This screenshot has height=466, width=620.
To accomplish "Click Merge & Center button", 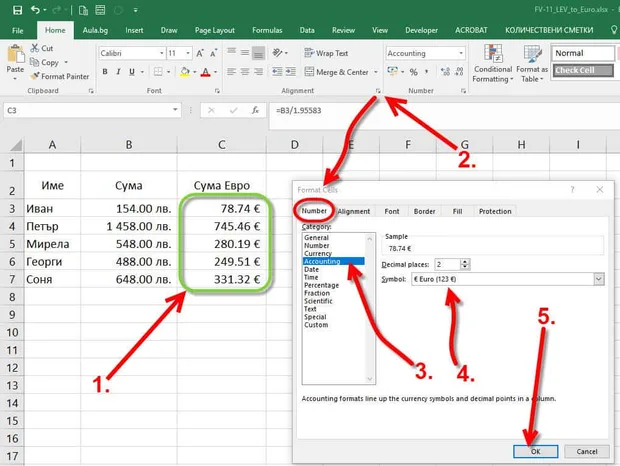I will point(337,72).
